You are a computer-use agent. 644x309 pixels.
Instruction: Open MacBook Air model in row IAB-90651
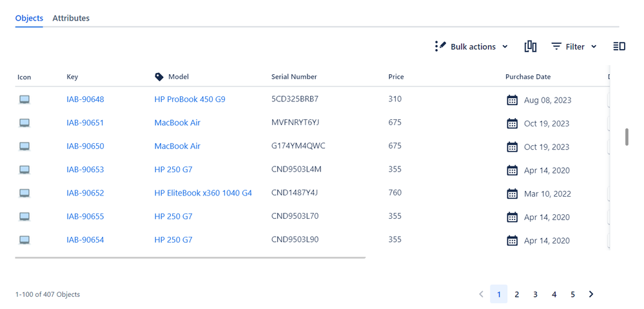click(x=177, y=123)
